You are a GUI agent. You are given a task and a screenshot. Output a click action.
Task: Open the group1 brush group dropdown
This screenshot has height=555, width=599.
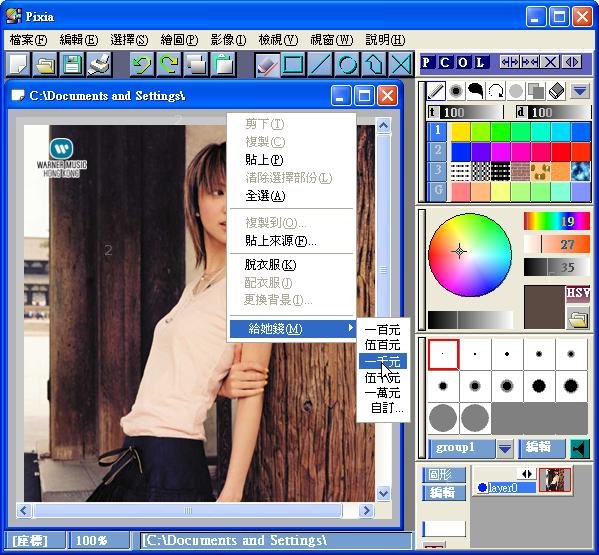pyautogui.click(x=505, y=448)
